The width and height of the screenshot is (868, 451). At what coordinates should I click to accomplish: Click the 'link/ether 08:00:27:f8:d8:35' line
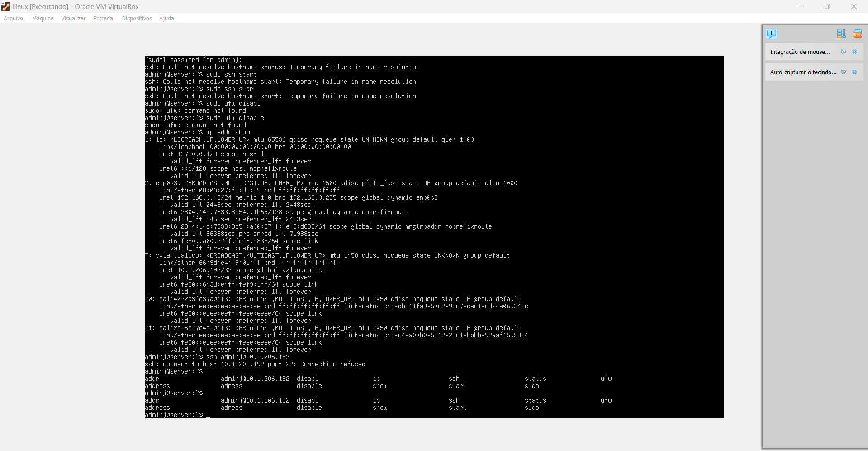pyautogui.click(x=250, y=190)
